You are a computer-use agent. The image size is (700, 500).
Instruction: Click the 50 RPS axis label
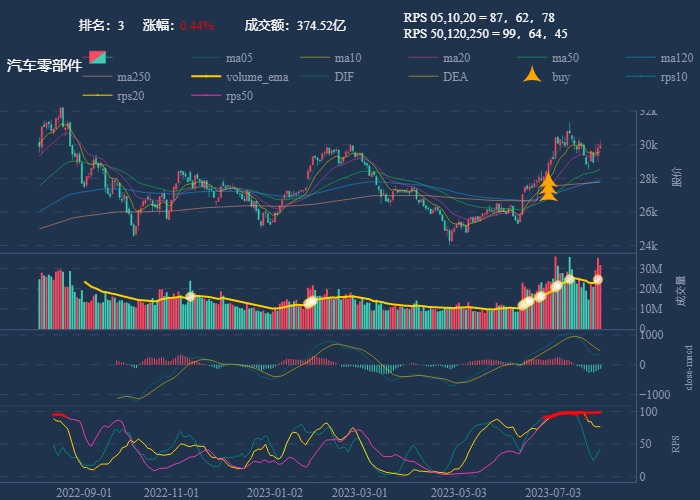[x=646, y=444]
